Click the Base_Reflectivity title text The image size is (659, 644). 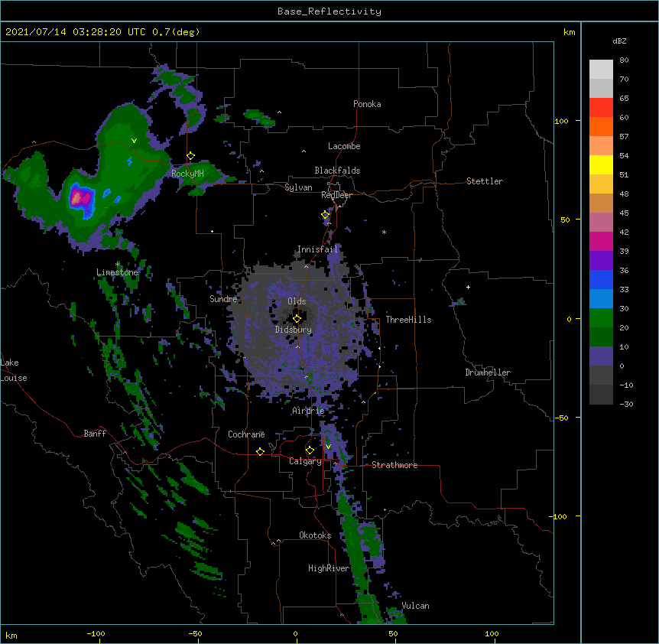tap(329, 11)
